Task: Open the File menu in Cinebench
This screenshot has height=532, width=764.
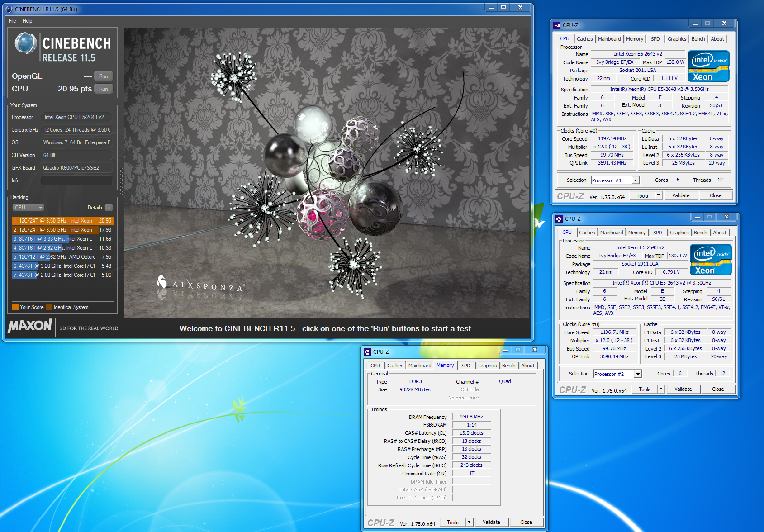Action: click(13, 21)
